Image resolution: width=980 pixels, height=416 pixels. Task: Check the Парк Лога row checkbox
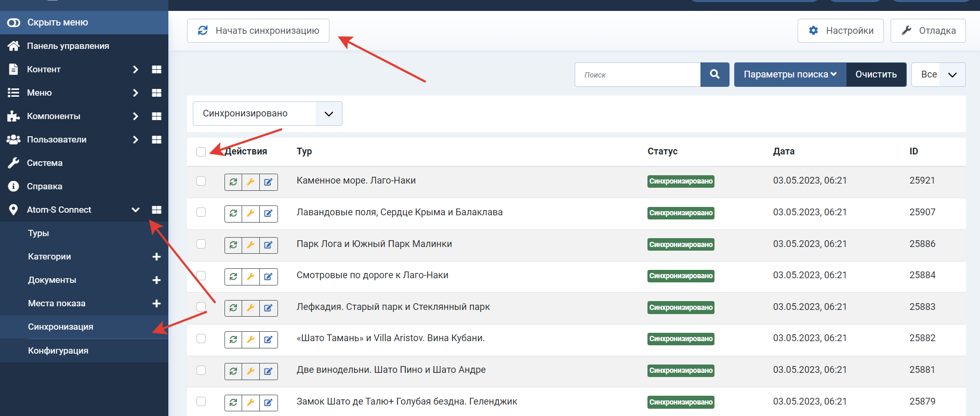201,244
